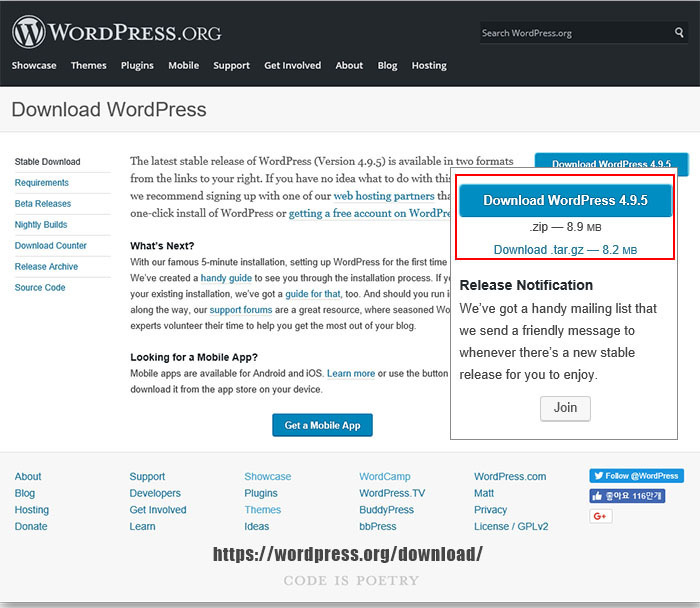
Task: Open the footer Donate link
Action: click(x=31, y=526)
